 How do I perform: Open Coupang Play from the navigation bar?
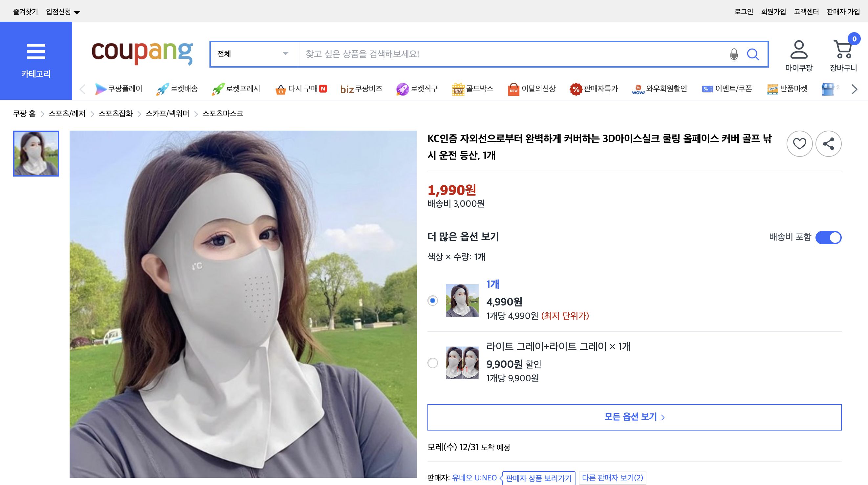point(119,89)
